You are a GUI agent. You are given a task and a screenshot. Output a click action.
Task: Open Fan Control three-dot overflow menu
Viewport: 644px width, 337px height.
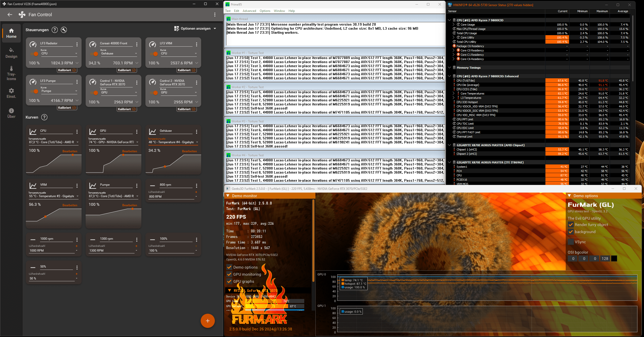point(215,15)
